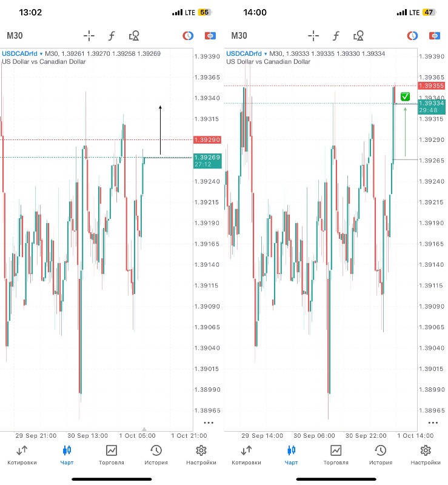Open objects/shapes icon in right chart toolbar

tap(358, 36)
